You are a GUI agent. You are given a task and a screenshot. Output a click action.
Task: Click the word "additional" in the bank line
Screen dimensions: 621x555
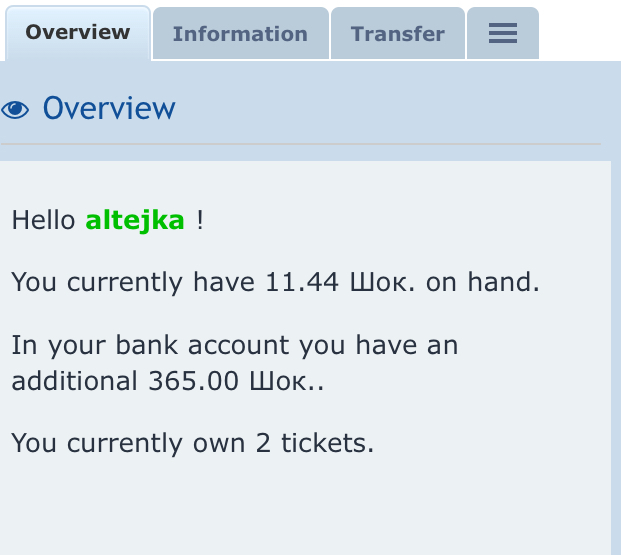(74, 380)
